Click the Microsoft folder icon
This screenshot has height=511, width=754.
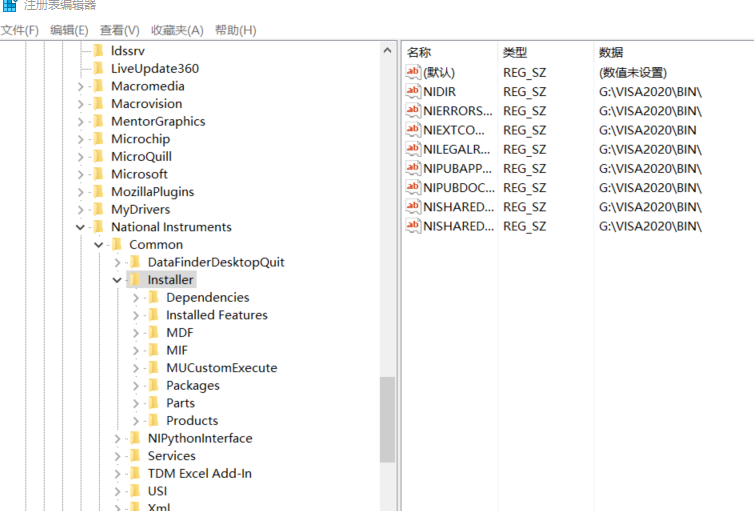(99, 174)
